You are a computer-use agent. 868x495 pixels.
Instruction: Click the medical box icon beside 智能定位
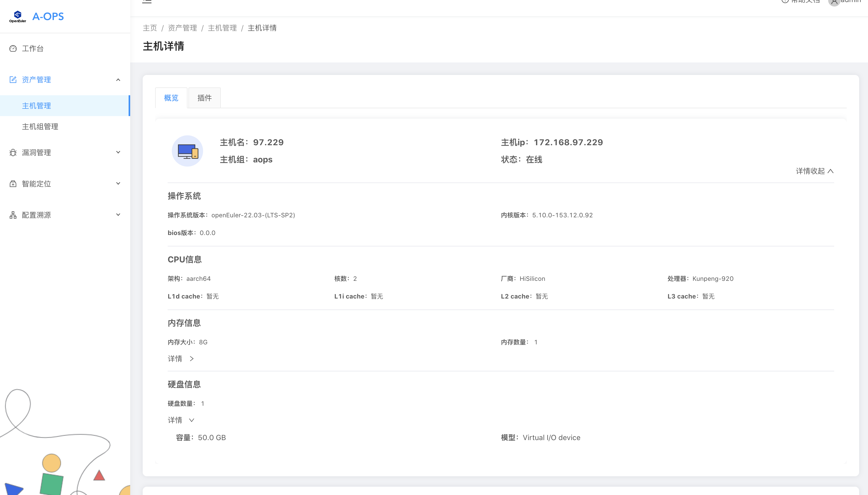13,184
